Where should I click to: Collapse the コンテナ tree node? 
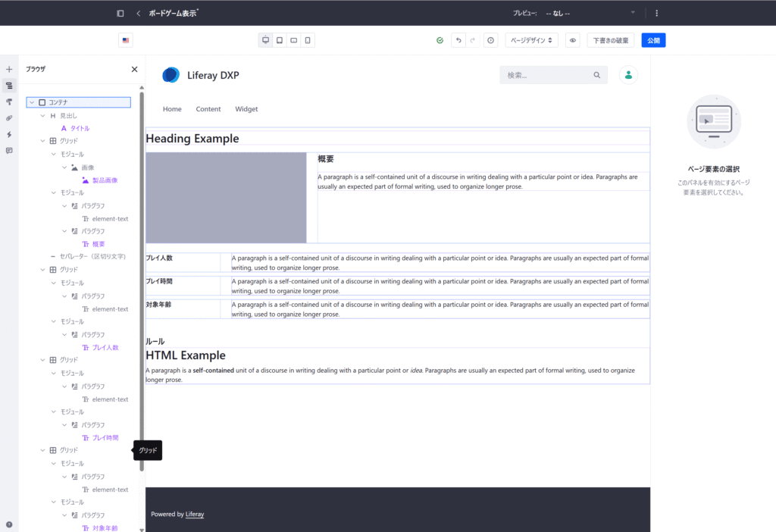(x=31, y=102)
